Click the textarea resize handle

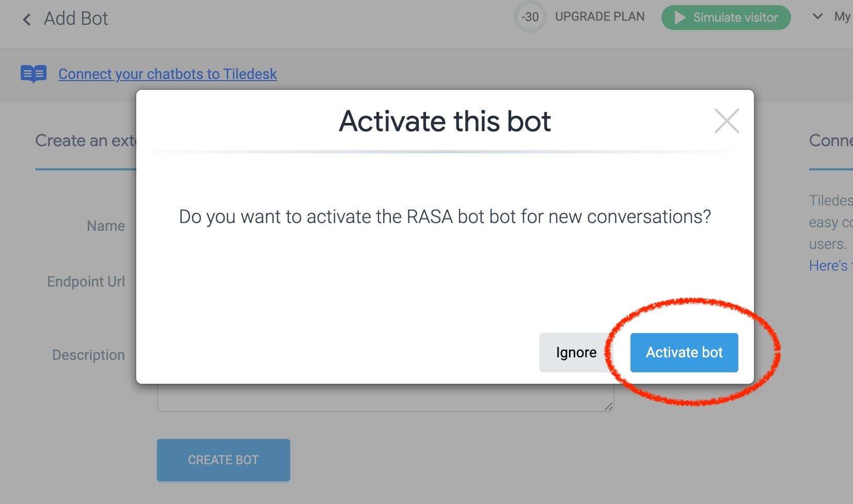pyautogui.click(x=609, y=407)
